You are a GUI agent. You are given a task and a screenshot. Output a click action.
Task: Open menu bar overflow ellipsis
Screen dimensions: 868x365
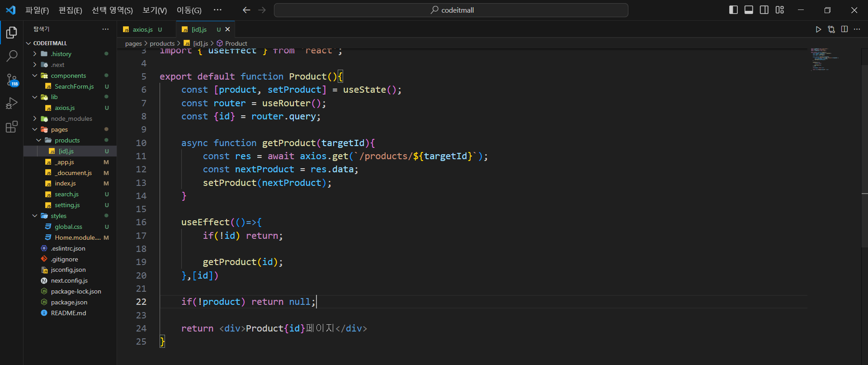217,10
